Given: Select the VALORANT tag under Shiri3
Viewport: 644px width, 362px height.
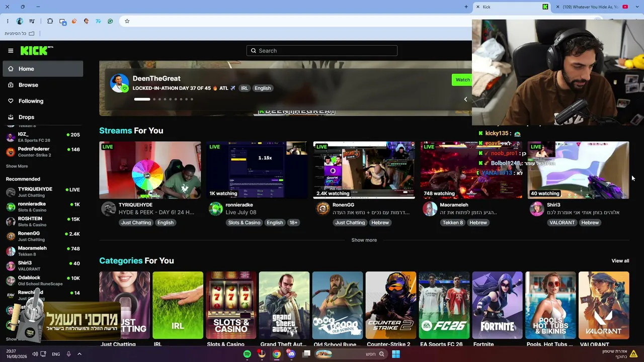Looking at the screenshot, I should tap(562, 223).
